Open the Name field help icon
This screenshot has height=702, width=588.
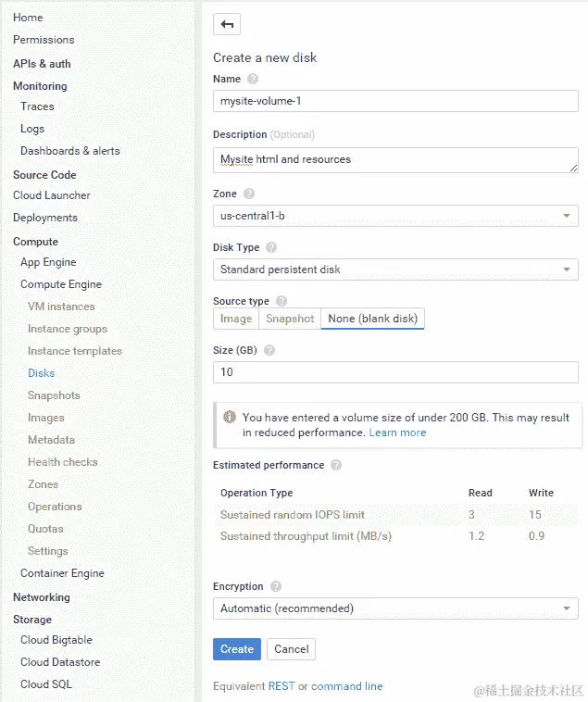tap(253, 79)
